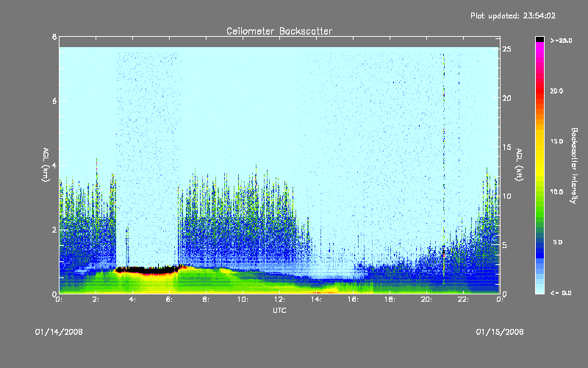Viewport: 588px width, 368px height.
Task: Click the '12:' UTC hour tick
Action: [x=279, y=300]
